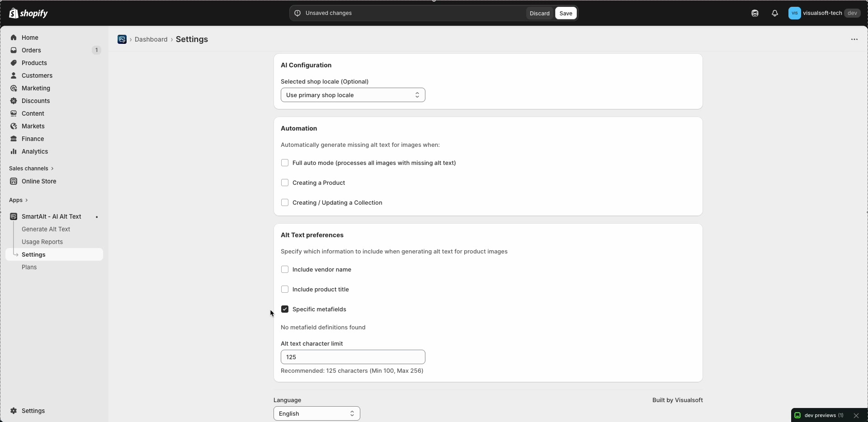Enable Full auto mode for alt text
Screen dimensions: 868x422
pyautogui.click(x=285, y=163)
